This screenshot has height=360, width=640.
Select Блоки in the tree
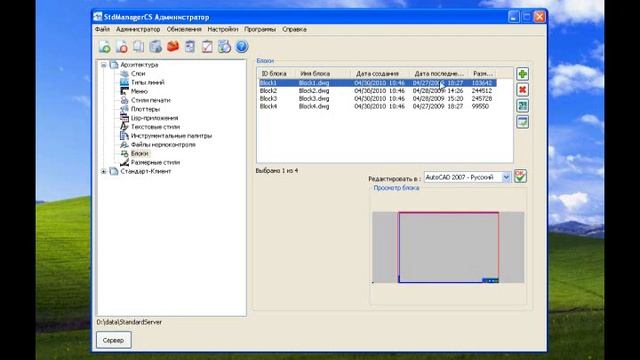point(140,153)
